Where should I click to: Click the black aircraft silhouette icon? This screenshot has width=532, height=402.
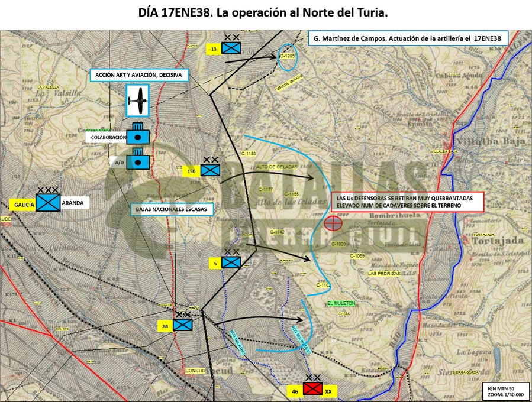(138, 100)
